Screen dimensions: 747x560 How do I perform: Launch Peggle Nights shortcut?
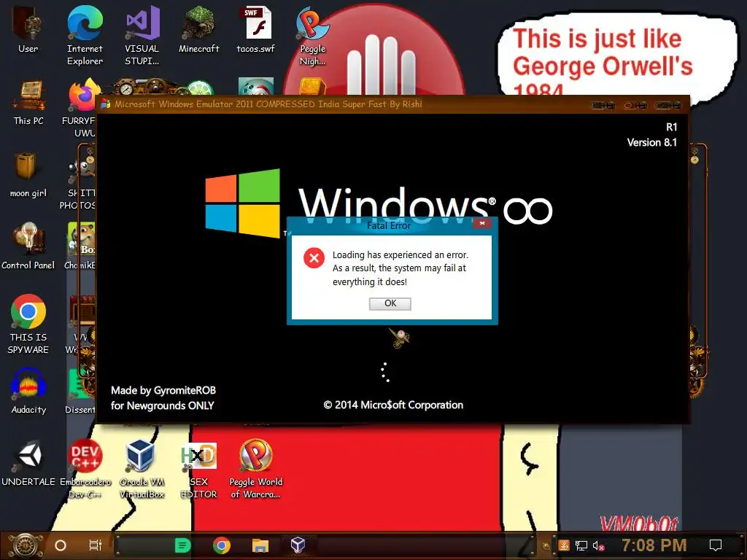[312, 36]
